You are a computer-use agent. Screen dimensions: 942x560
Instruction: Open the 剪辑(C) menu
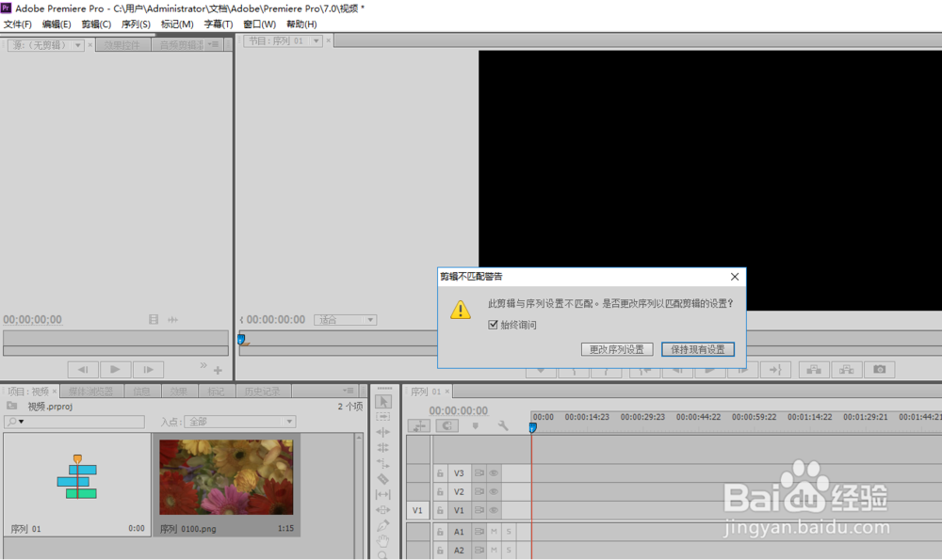pos(96,24)
